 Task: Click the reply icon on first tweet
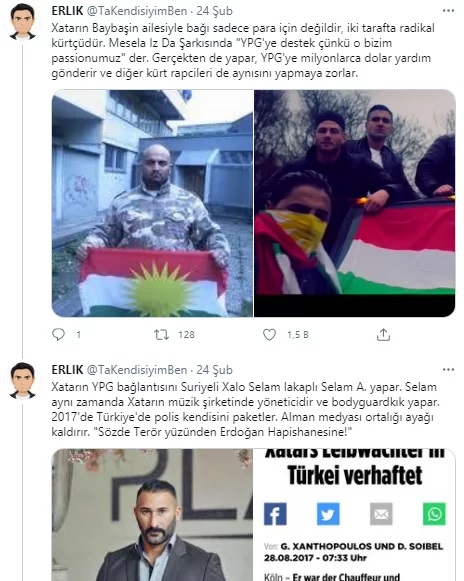pyautogui.click(x=58, y=334)
